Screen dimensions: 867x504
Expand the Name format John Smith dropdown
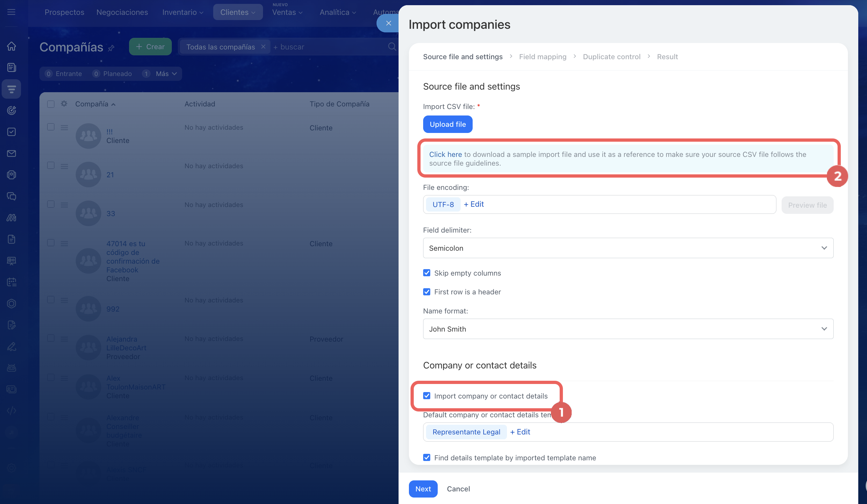[x=628, y=329]
